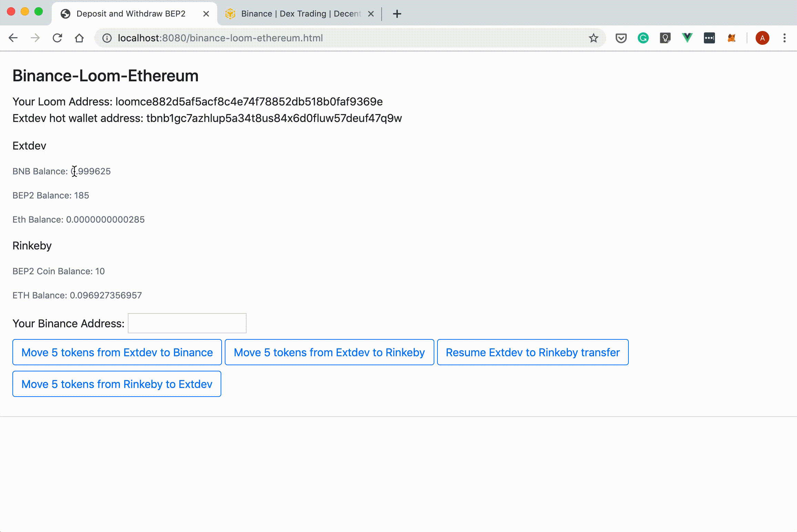Click Move 5 tokens from Rinkeby to Extdev
Viewport: 797px width, 532px height.
pyautogui.click(x=117, y=384)
